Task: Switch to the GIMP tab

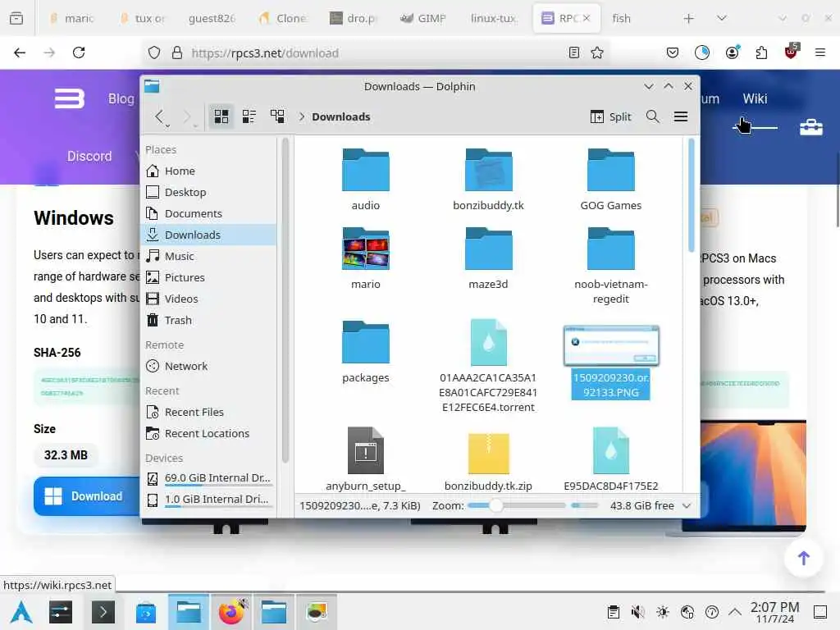Action: [424, 18]
